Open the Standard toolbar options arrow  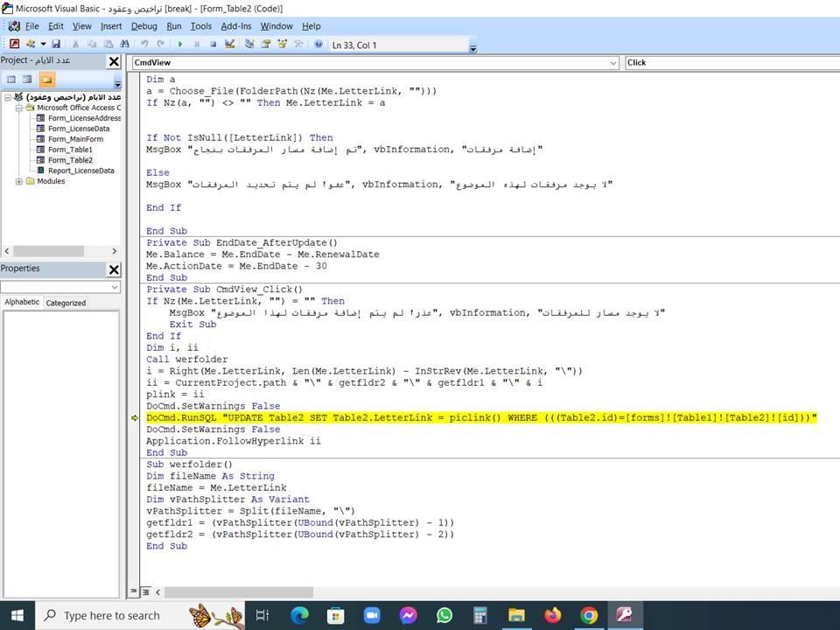[x=473, y=48]
